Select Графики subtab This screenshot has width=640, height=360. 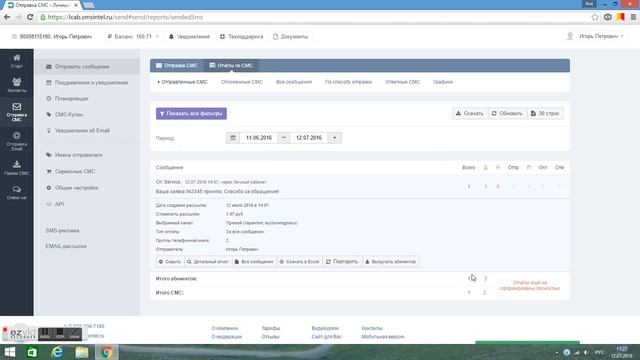(443, 82)
